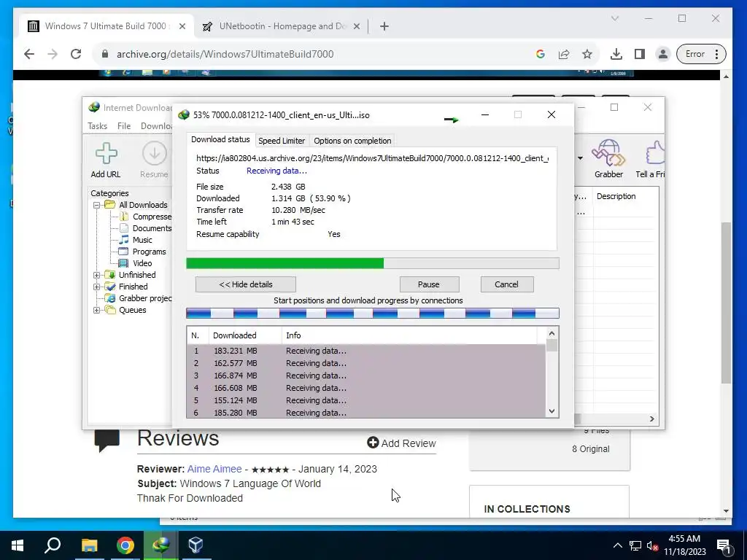
Task: Open the Grabber tool icon
Action: click(x=608, y=152)
